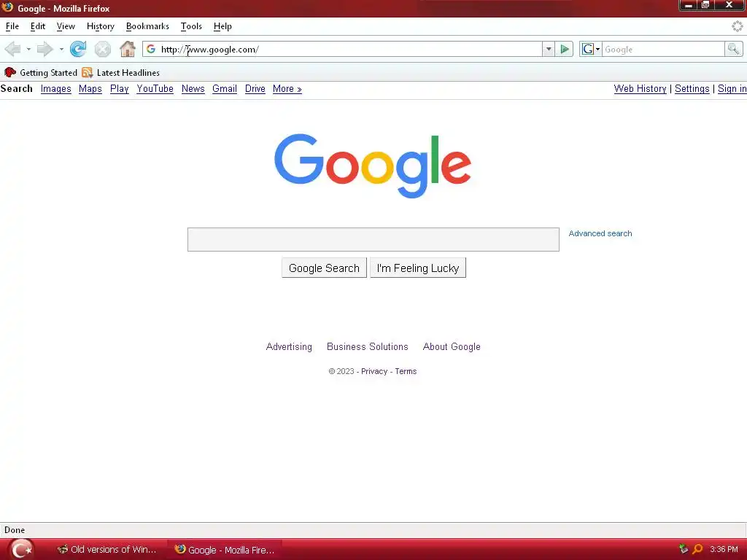This screenshot has height=560, width=747.
Task: Click the Done status bar text
Action: pos(15,530)
